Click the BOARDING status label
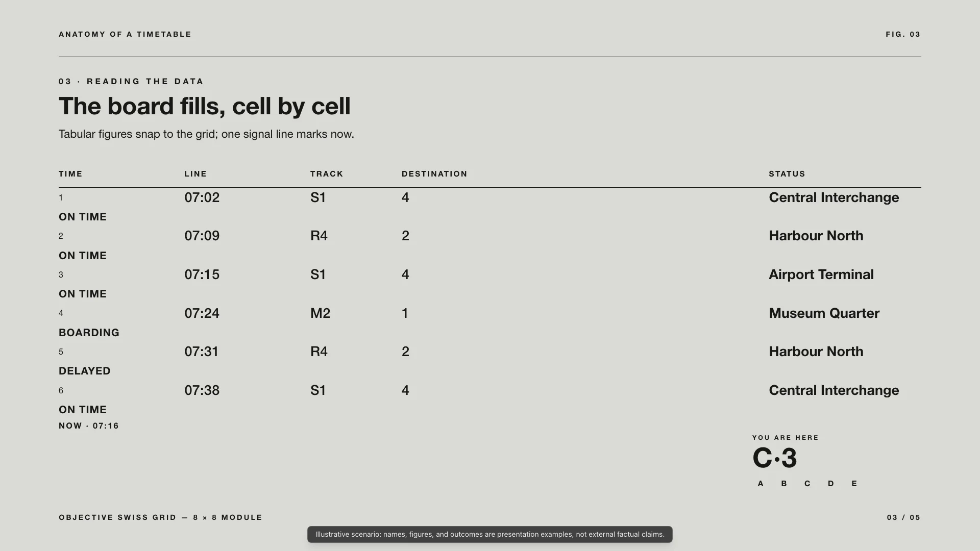 pos(89,333)
